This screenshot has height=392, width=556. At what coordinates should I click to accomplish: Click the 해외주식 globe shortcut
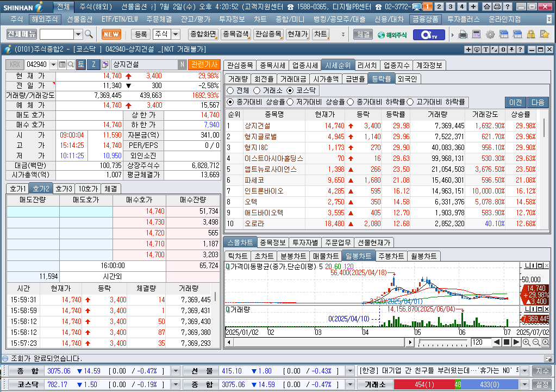click(x=392, y=35)
